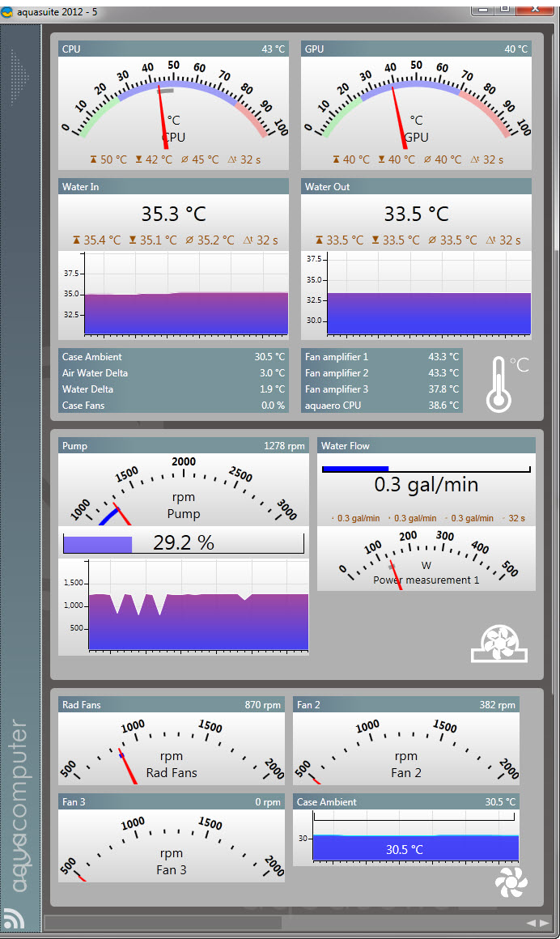Click the scroll left arrow at bottom
This screenshot has height=939, width=560.
coord(530,923)
